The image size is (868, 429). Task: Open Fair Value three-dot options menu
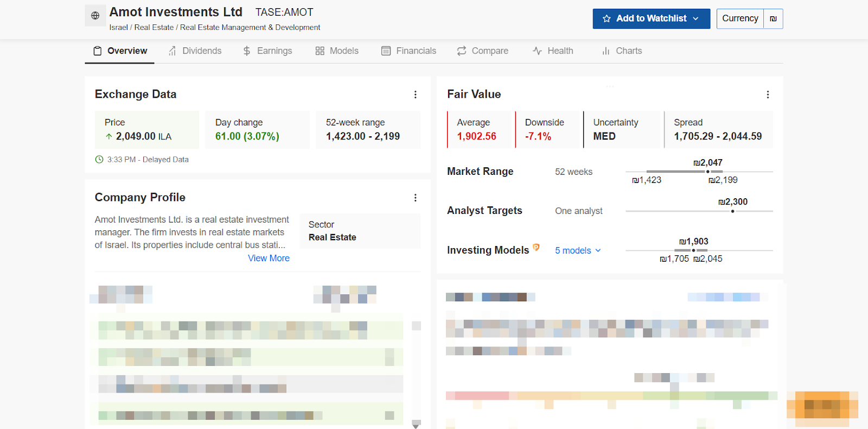point(768,94)
